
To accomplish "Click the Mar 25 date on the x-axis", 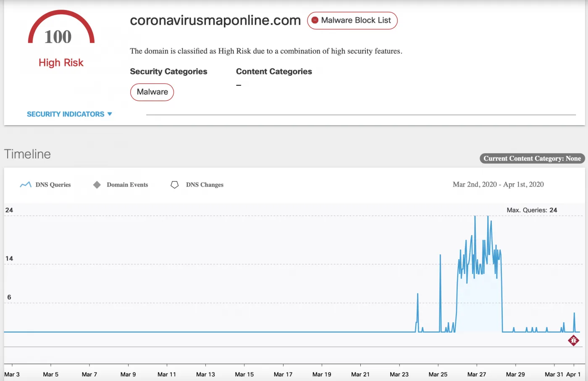I will pyautogui.click(x=438, y=374).
